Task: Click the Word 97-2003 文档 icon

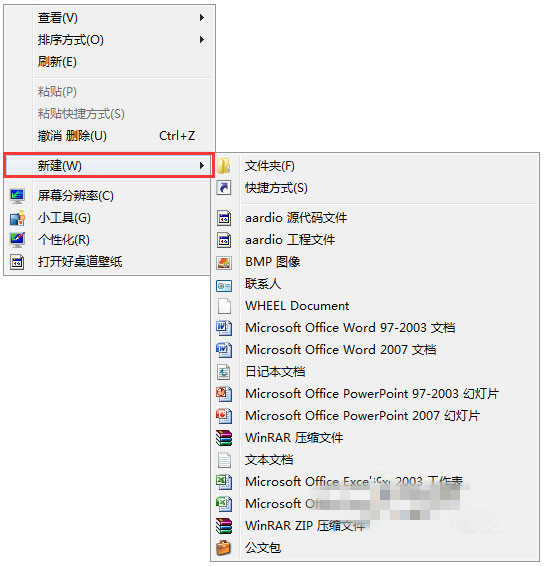Action: pyautogui.click(x=224, y=328)
